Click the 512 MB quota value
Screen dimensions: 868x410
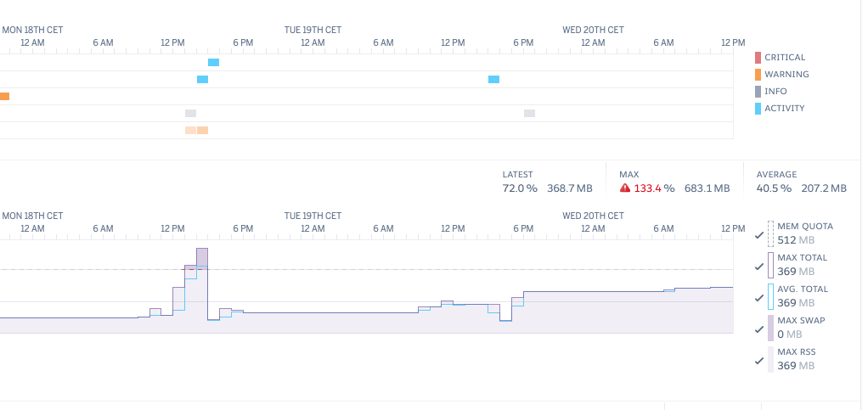[x=796, y=241]
